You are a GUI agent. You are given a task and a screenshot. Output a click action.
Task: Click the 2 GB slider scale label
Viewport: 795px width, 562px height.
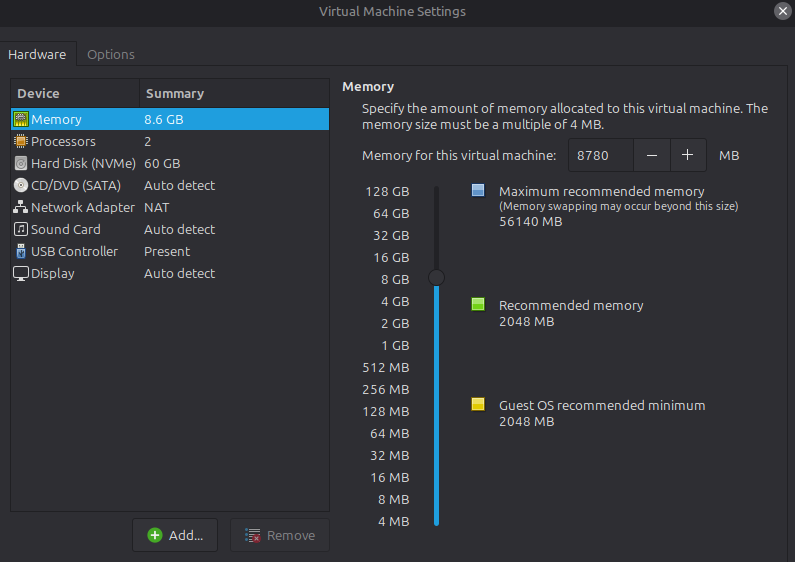pyautogui.click(x=395, y=323)
